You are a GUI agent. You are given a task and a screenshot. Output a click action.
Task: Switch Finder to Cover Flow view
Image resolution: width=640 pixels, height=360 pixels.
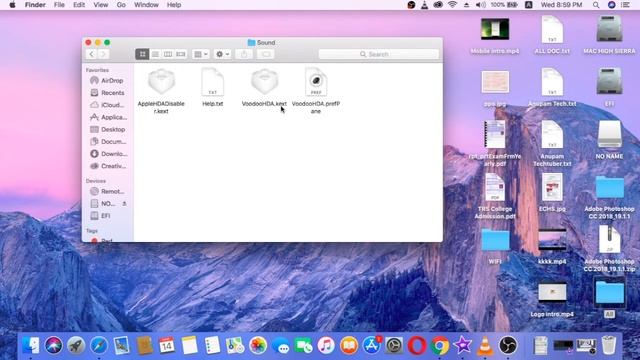(180, 54)
